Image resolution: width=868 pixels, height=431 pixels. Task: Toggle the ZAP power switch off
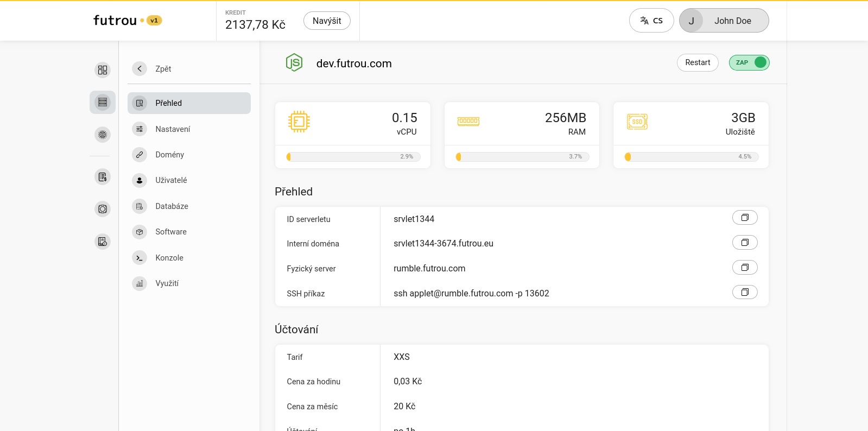749,62
